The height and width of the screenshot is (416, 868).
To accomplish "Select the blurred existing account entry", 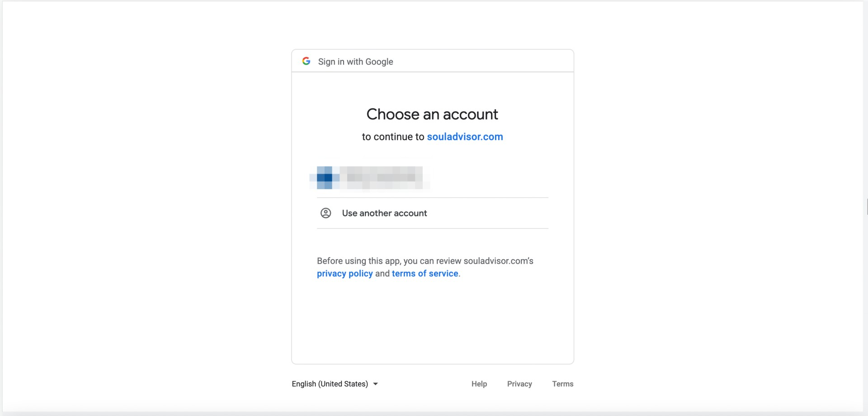I will [x=433, y=178].
